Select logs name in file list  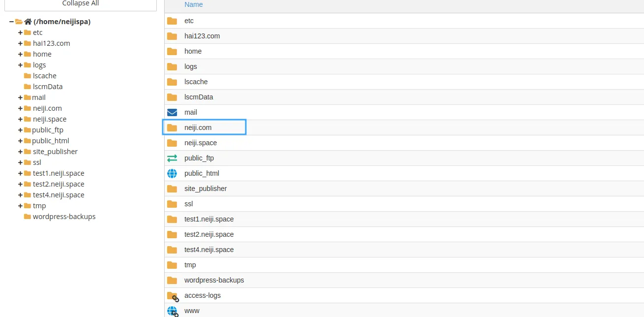pos(191,66)
